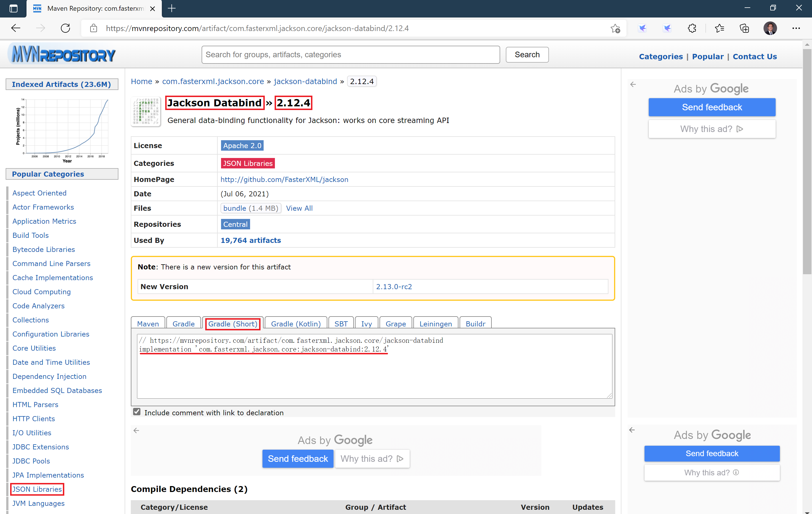Open Actor Frameworks category
The image size is (812, 514).
point(43,207)
